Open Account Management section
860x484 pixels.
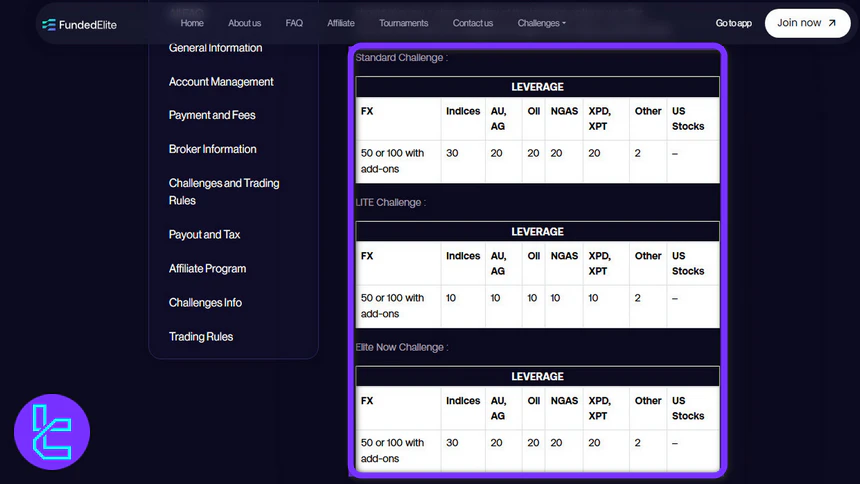221,82
